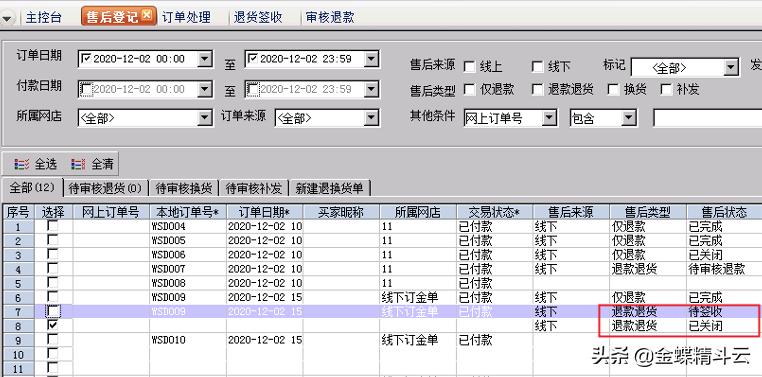Expand 付款日期 start date dropdown
The height and width of the screenshot is (377, 762).
pos(205,89)
